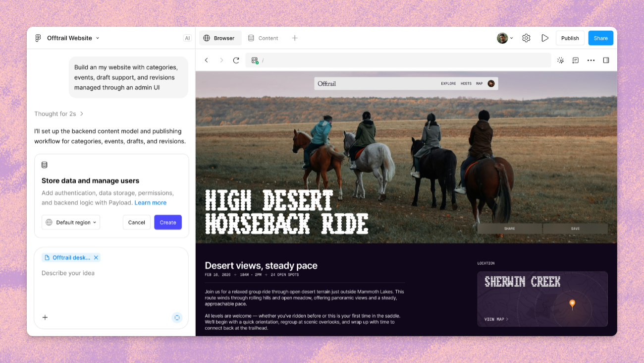Go forward with the browser forward arrow
The height and width of the screenshot is (363, 644).
pos(221,60)
